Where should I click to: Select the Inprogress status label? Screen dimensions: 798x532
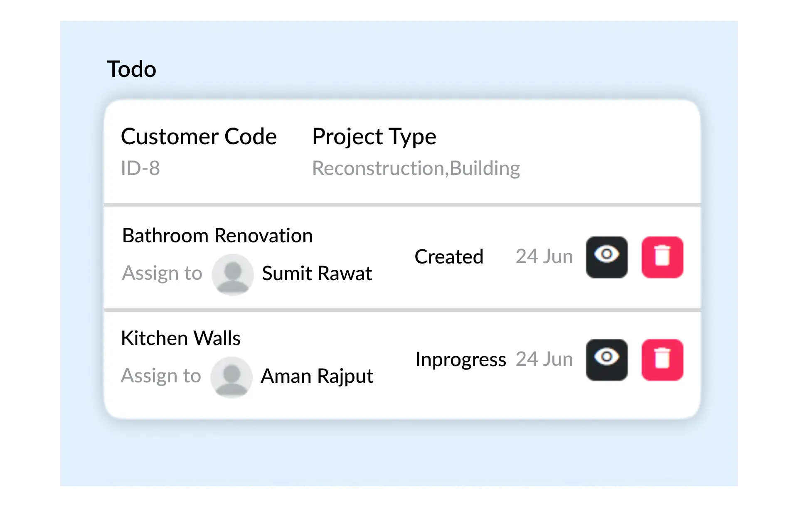pos(461,359)
